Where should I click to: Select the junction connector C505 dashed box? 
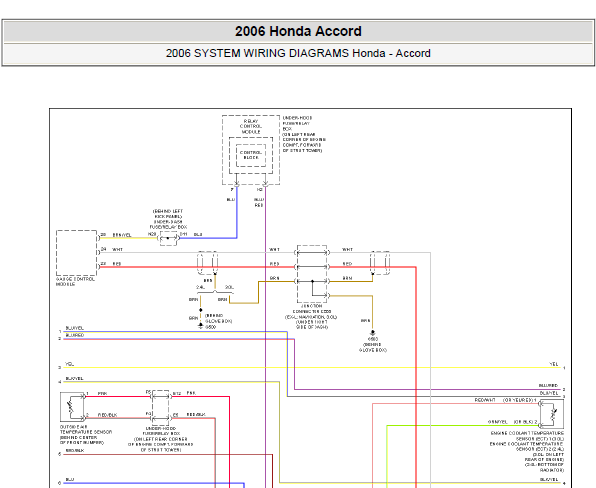pos(312,274)
